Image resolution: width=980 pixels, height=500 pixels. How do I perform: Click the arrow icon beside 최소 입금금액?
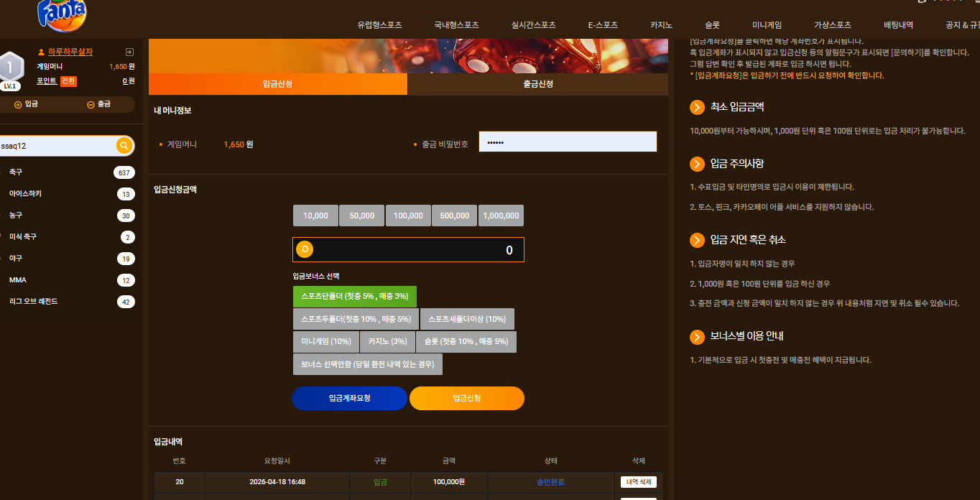point(697,107)
